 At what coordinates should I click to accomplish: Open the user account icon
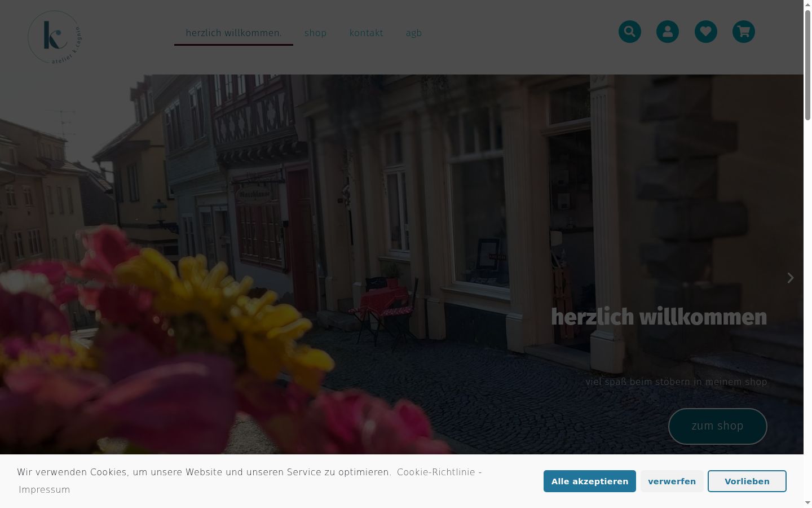coord(668,32)
